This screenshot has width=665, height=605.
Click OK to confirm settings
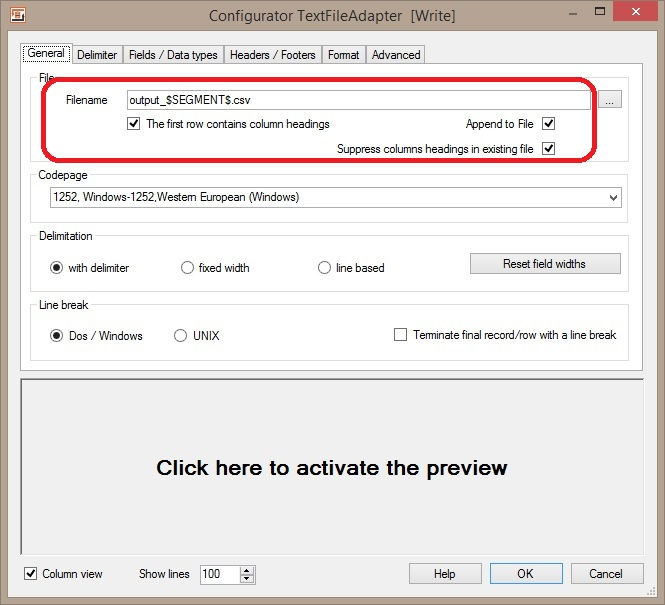tap(525, 574)
